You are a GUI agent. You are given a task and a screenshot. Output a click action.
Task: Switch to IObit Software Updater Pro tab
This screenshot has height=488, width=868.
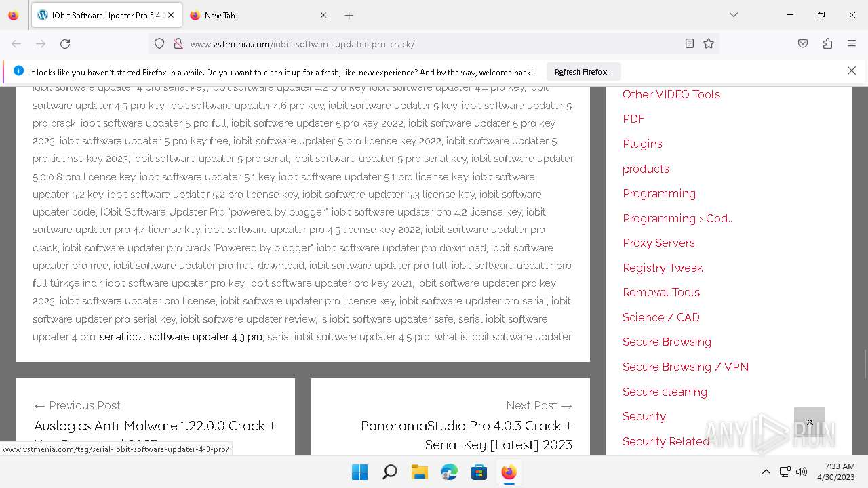point(105,15)
